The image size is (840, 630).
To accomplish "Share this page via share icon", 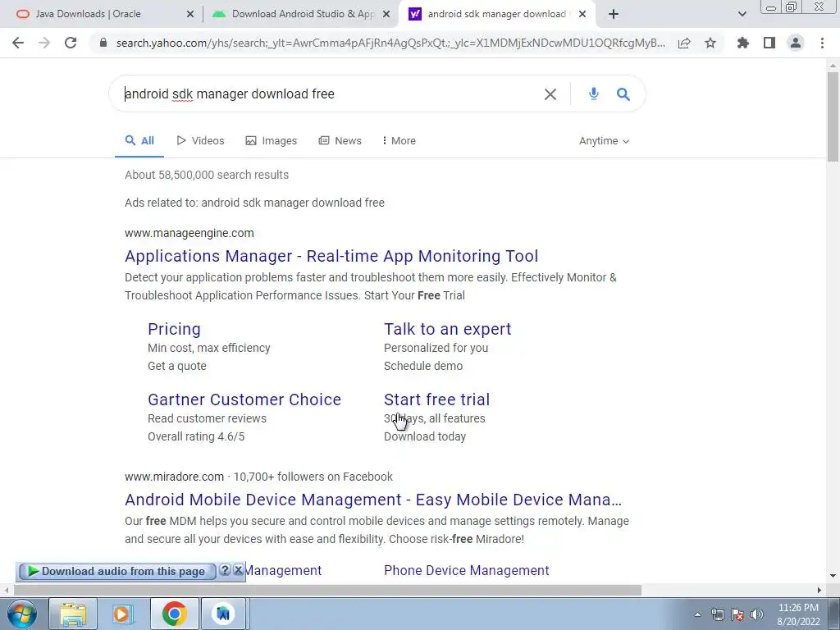I will click(x=684, y=43).
